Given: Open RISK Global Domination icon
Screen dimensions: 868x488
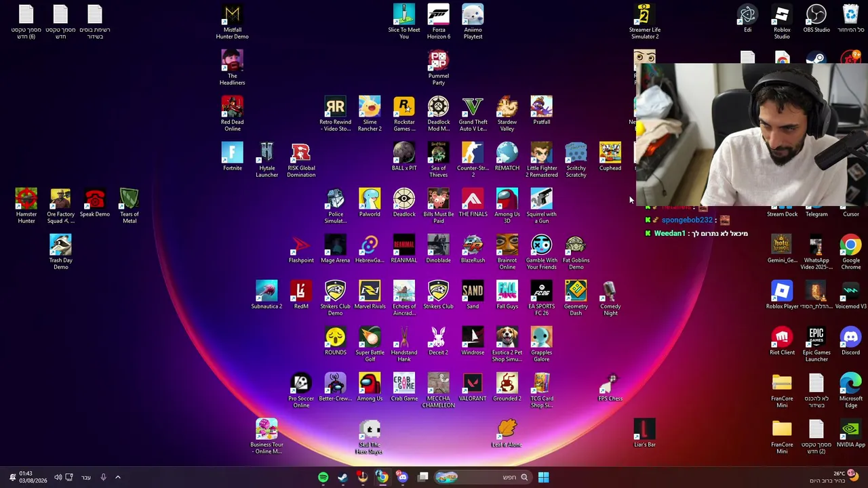Looking at the screenshot, I should (301, 160).
